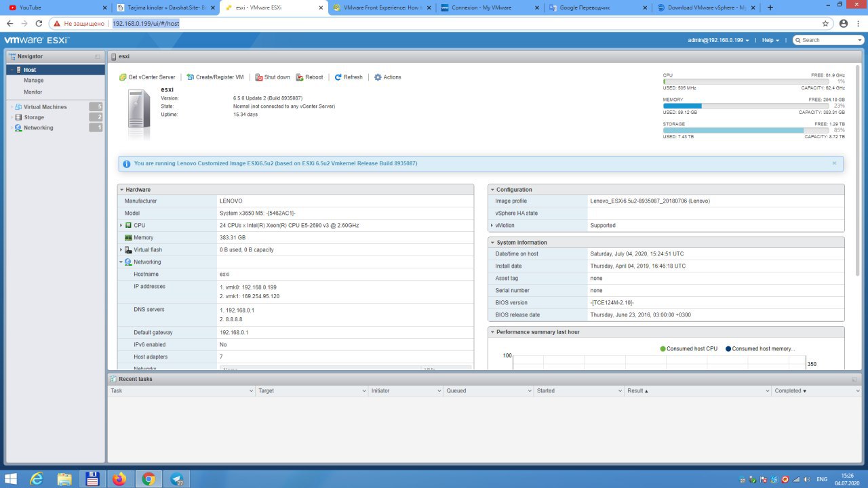This screenshot has width=868, height=488.
Task: Open Monitor under Host
Action: coord(33,92)
